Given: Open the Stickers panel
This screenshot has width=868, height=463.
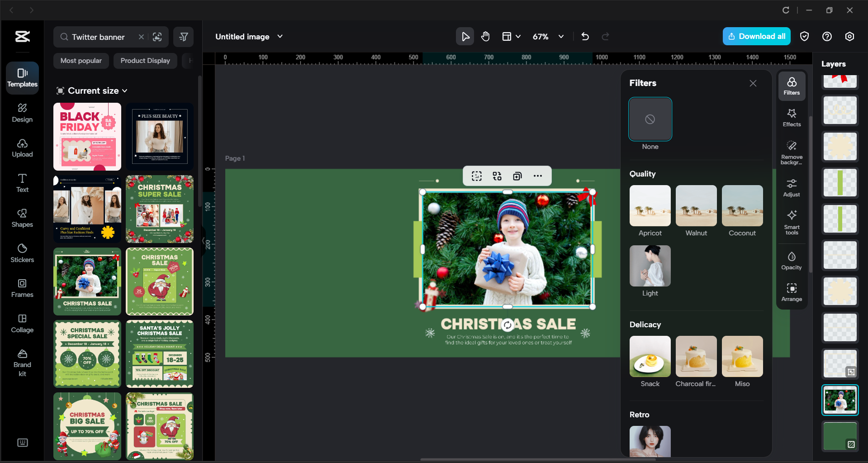Looking at the screenshot, I should coord(22,253).
